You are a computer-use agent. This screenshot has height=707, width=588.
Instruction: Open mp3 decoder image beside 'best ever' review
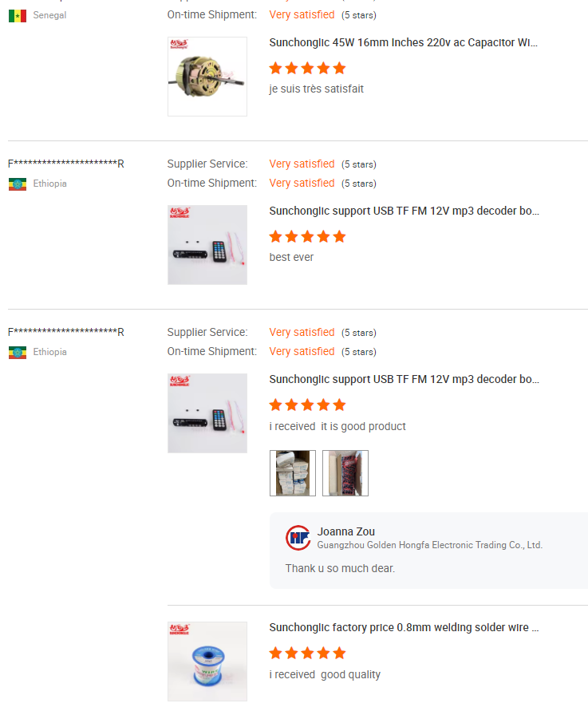tap(207, 245)
